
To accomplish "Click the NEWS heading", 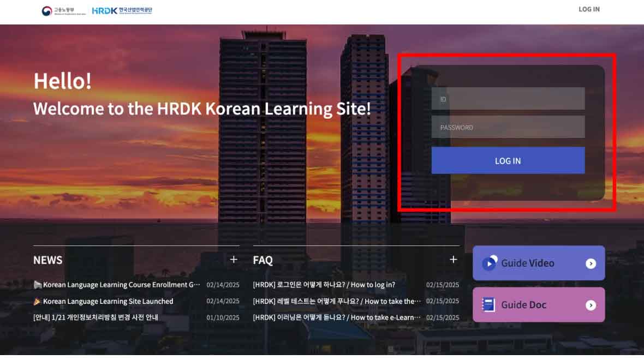I will tap(47, 260).
